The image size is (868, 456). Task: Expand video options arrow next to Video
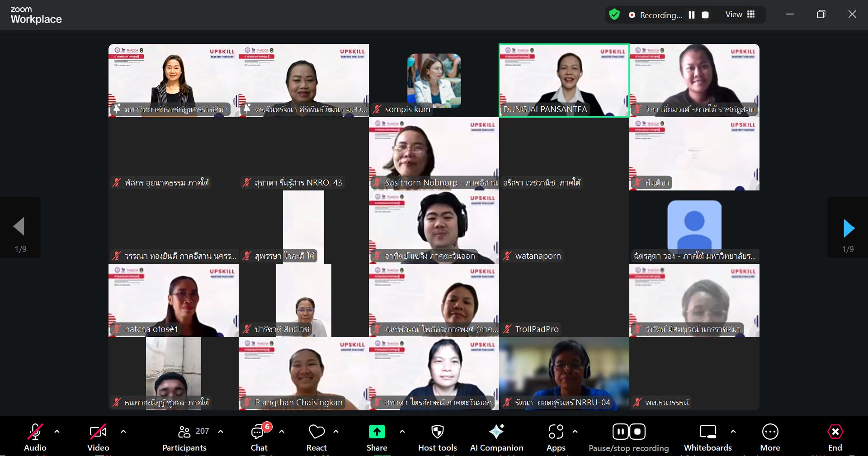tap(123, 432)
